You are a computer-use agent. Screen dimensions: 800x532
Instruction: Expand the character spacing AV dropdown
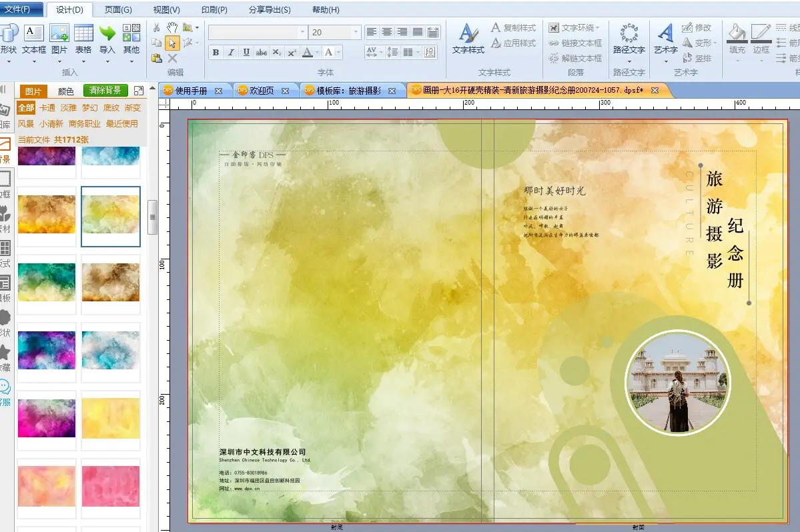380,52
